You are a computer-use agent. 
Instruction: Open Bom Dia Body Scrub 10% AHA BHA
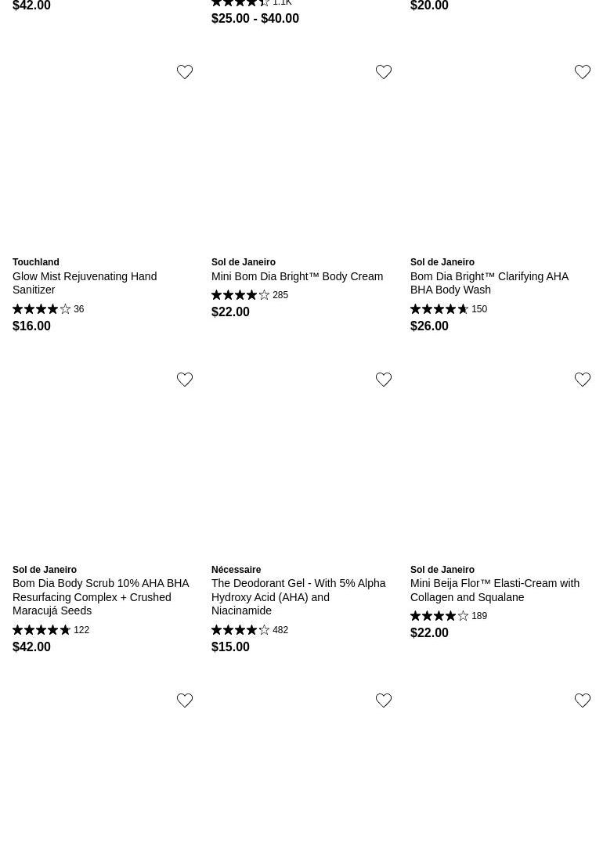tap(100, 596)
